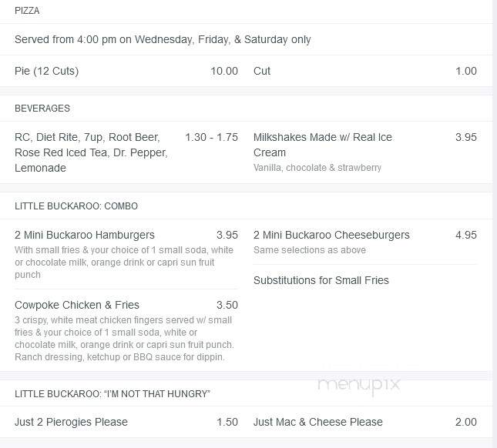Select the "I'M NOT THAT HUNGRY" heading
Image resolution: width=497 pixels, height=448 pixels.
[112, 394]
